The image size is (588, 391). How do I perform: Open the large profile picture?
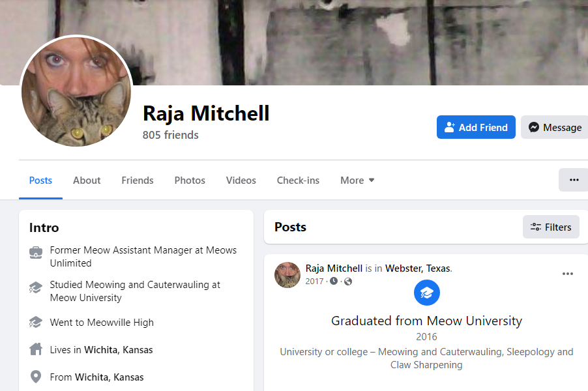pos(77,91)
